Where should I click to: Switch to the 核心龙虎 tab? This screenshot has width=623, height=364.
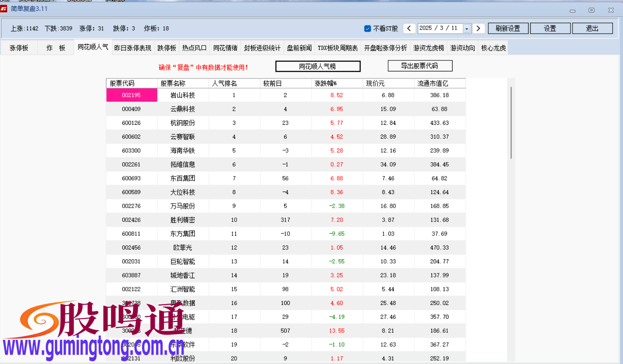coord(492,47)
